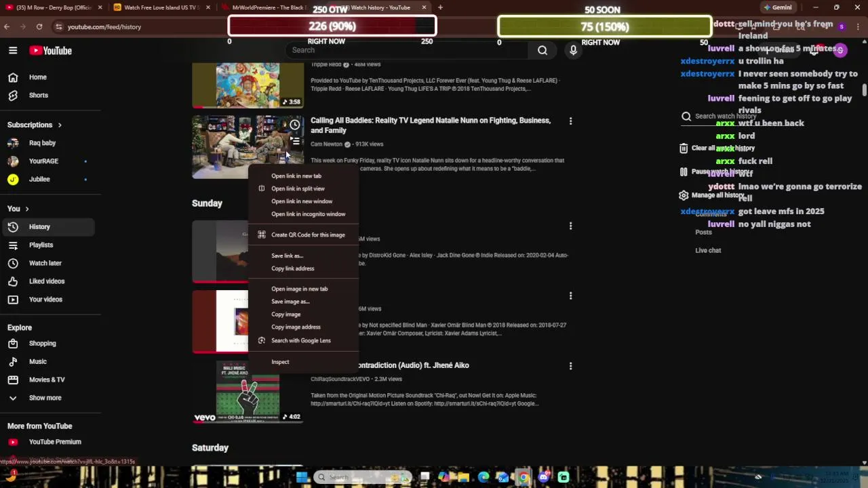Select Create QR Code for this image
Screen dimensions: 868x488
click(303, 235)
